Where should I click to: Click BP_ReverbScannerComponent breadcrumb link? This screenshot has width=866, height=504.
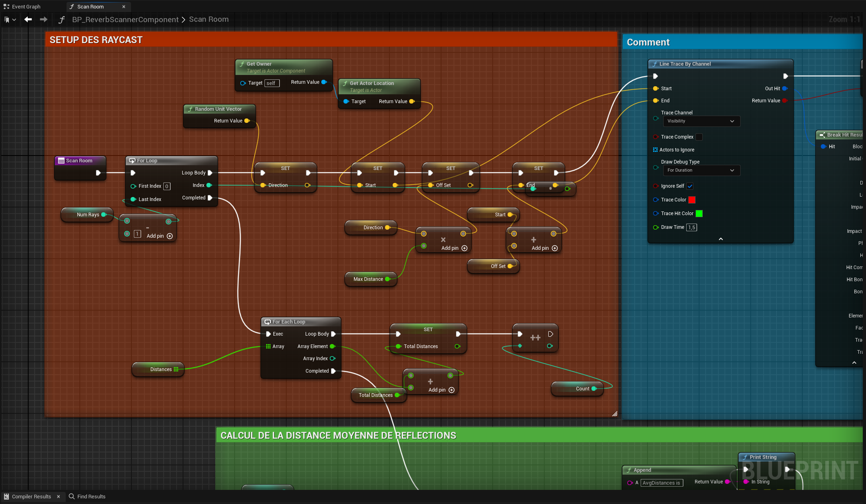[125, 19]
